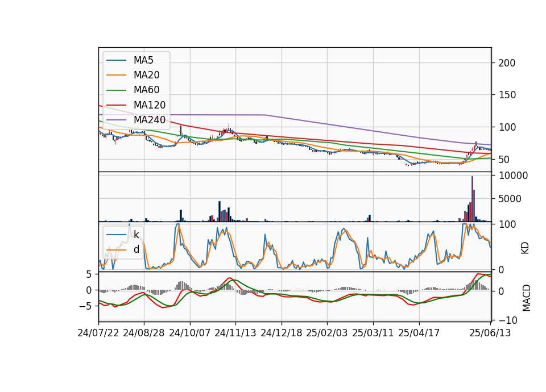546x392 pixels.
Task: Click the 24/07/22 date axis label
Action: pos(98,333)
